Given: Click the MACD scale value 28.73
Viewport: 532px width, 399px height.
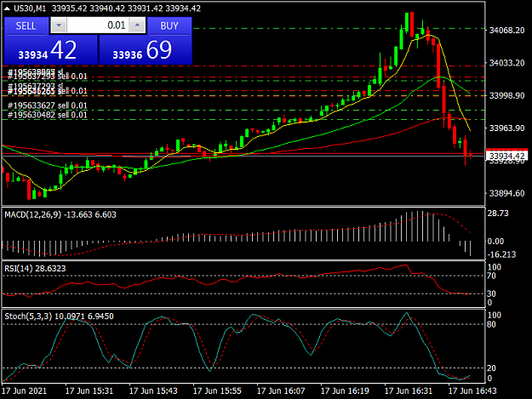Looking at the screenshot, I should coord(498,214).
